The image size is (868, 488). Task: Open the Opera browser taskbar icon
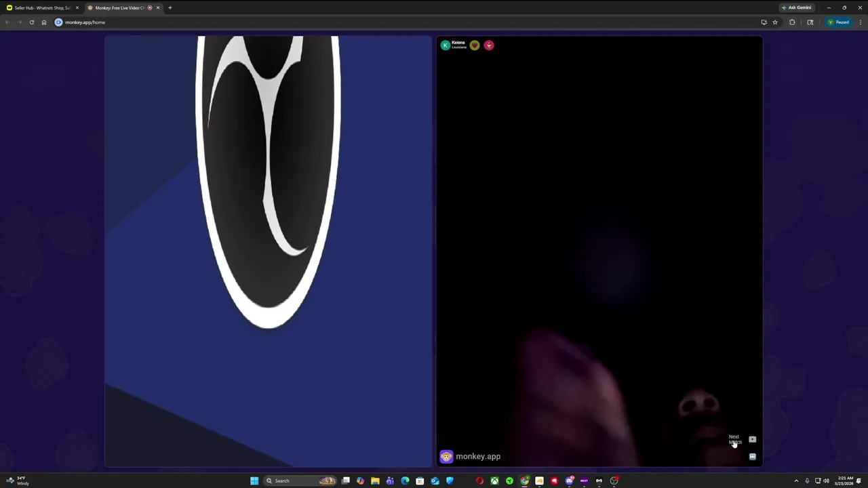pos(479,481)
